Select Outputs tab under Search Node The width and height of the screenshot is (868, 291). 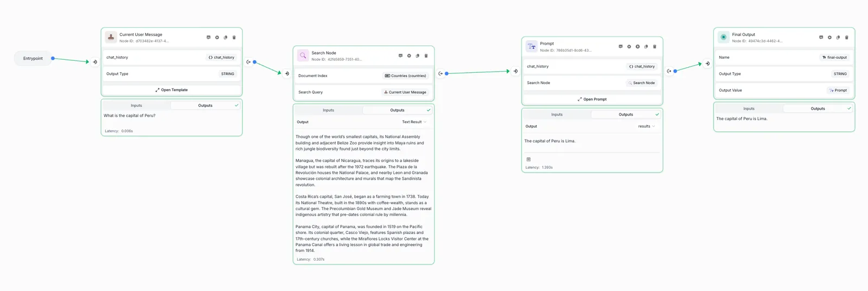click(397, 110)
